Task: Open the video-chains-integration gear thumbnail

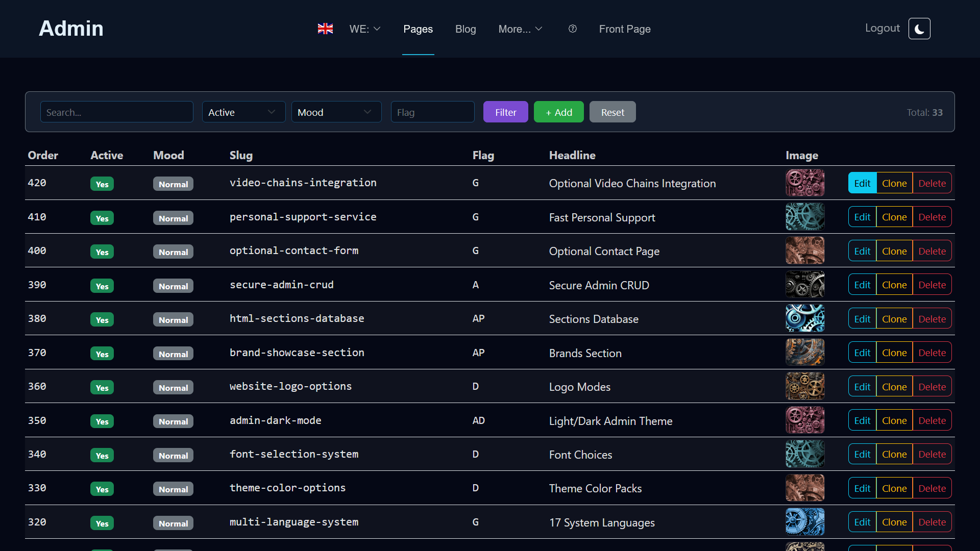Action: 805,183
